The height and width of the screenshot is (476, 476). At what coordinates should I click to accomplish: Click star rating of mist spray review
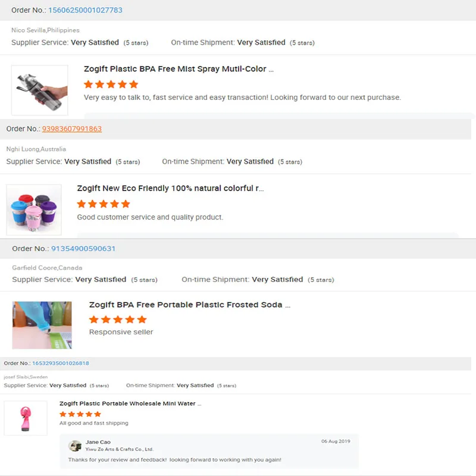pyautogui.click(x=111, y=84)
